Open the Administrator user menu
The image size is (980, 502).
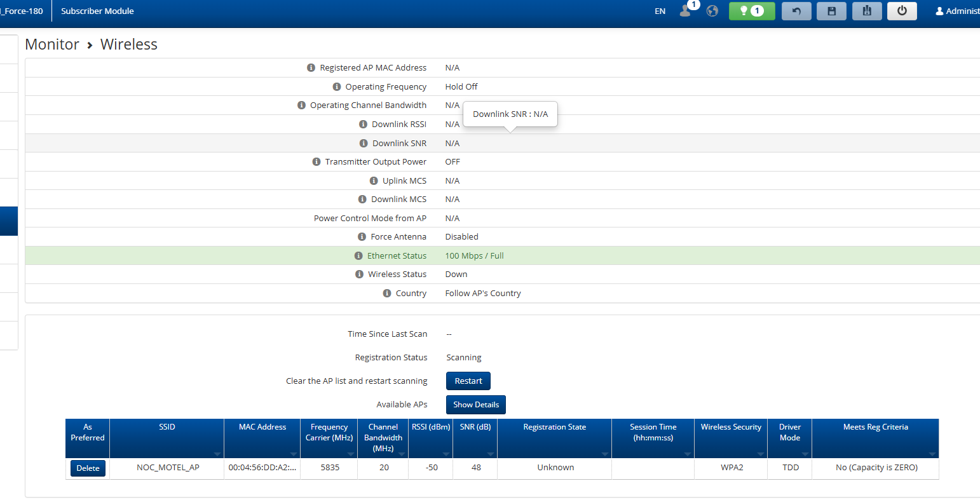[958, 11]
